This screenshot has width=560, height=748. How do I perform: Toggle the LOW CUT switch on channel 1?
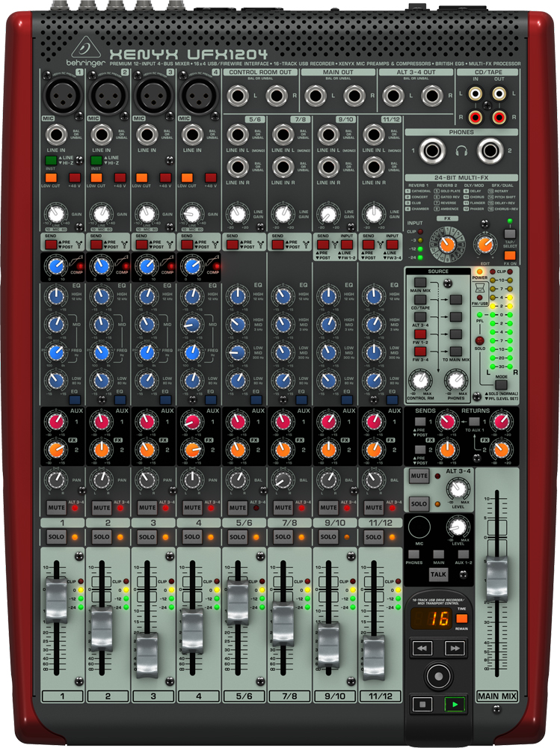pos(52,177)
